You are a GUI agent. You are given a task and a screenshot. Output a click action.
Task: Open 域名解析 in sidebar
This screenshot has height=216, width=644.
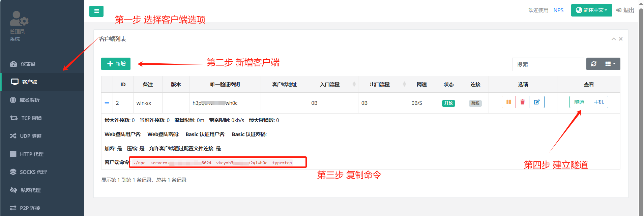pyautogui.click(x=42, y=100)
